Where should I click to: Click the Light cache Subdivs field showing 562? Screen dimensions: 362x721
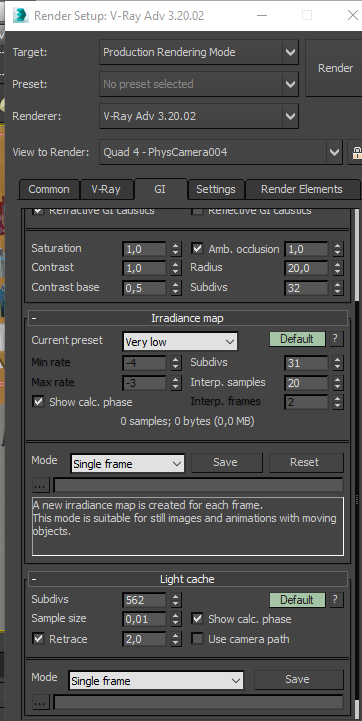point(144,600)
